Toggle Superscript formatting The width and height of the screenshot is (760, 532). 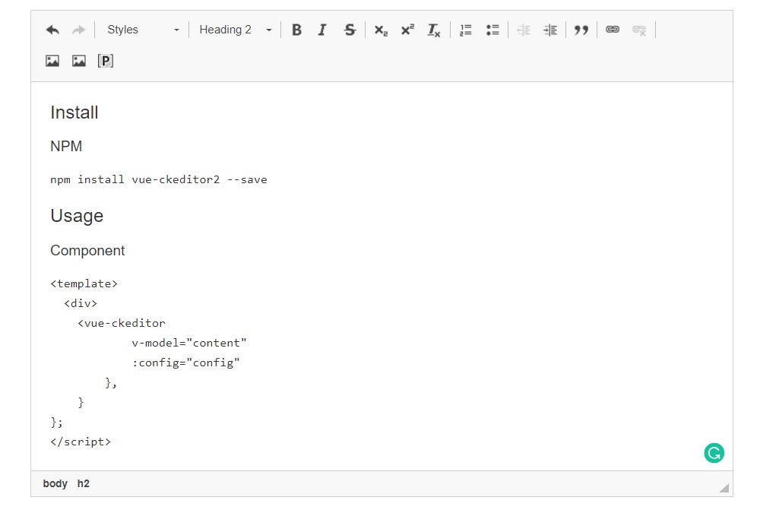(407, 30)
